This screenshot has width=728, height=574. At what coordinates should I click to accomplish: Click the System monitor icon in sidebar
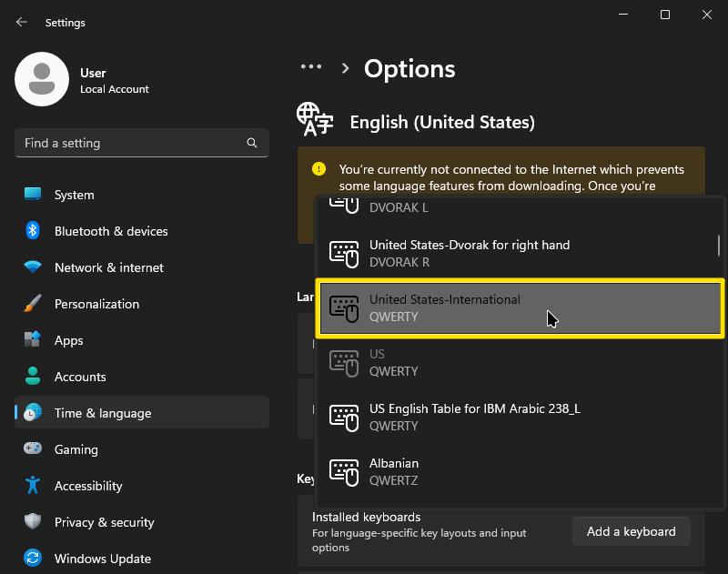click(x=33, y=195)
